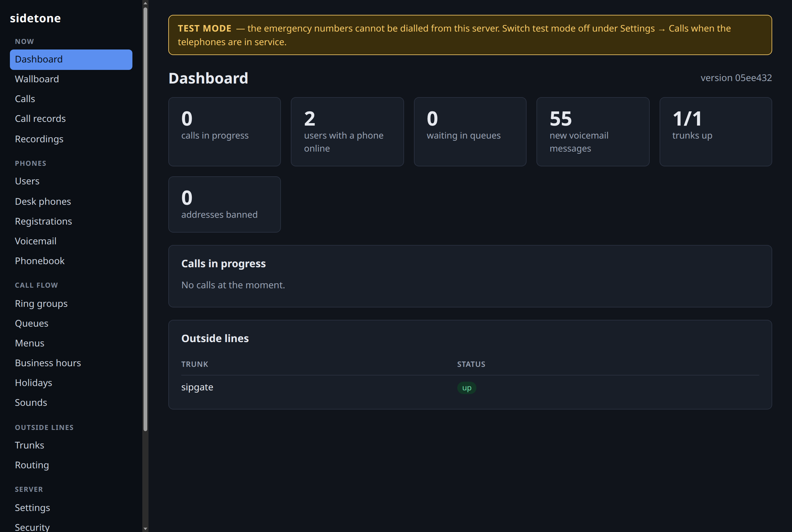Open Routing under Outside Lines
This screenshot has height=532, width=792.
(x=71, y=465)
